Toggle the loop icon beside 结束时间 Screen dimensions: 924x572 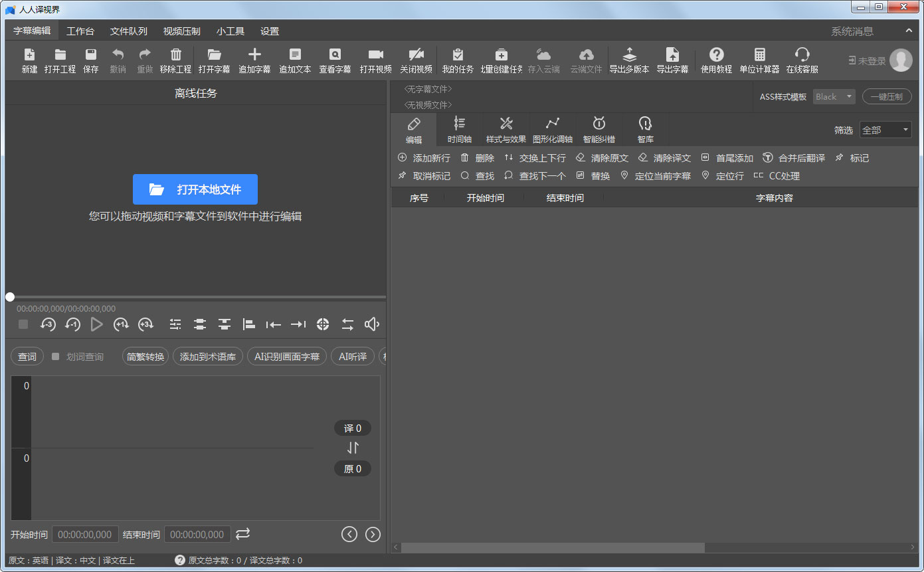pyautogui.click(x=243, y=534)
